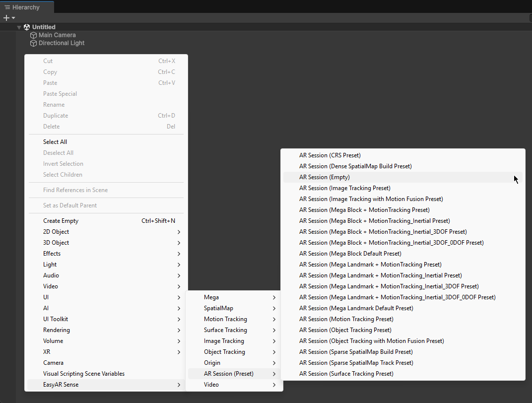
Task: Open the add-object dropdown arrow next to plus
Action: pyautogui.click(x=13, y=18)
